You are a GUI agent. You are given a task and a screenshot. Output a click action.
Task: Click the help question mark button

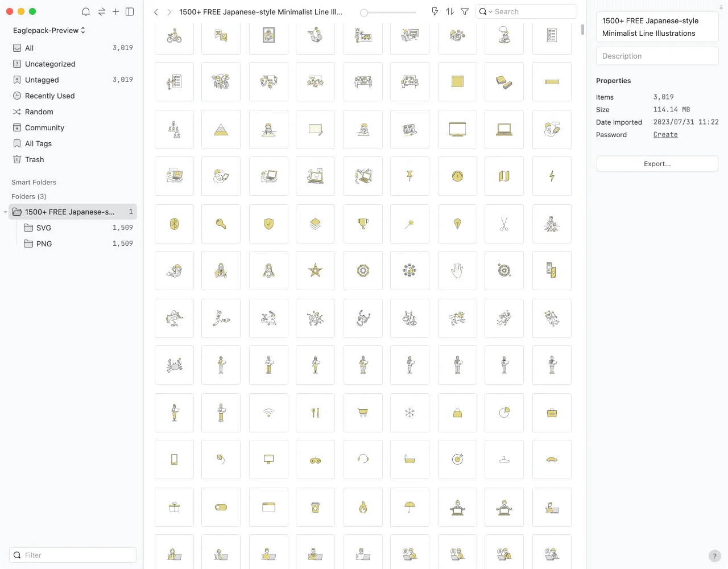click(x=714, y=556)
